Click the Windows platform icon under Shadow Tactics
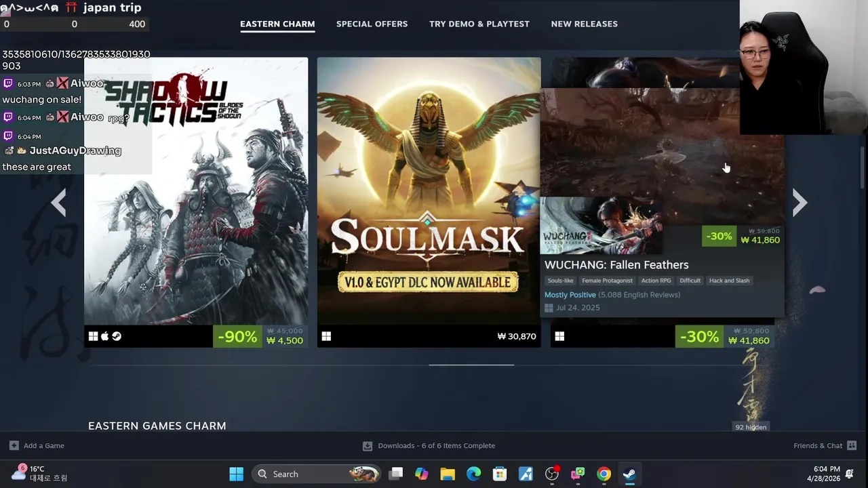This screenshot has width=868, height=488. [x=94, y=336]
